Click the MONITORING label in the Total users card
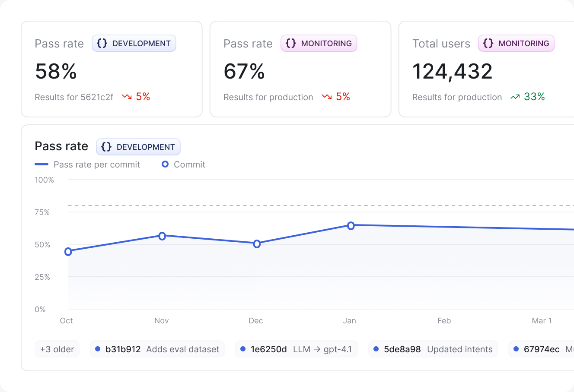The width and height of the screenshot is (574, 392). pos(524,43)
